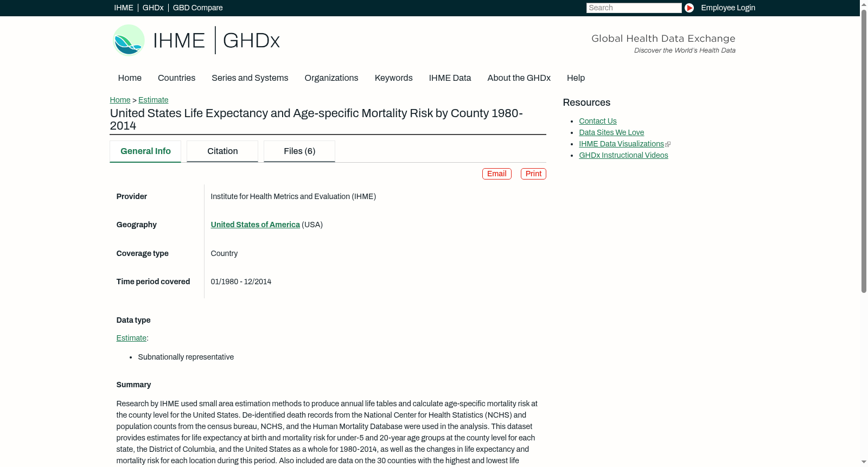Screen dimensions: 868x467
Task: Click the provider value 'Institute for Health Metrics and Evaluation (IHME)'
Action: point(293,196)
